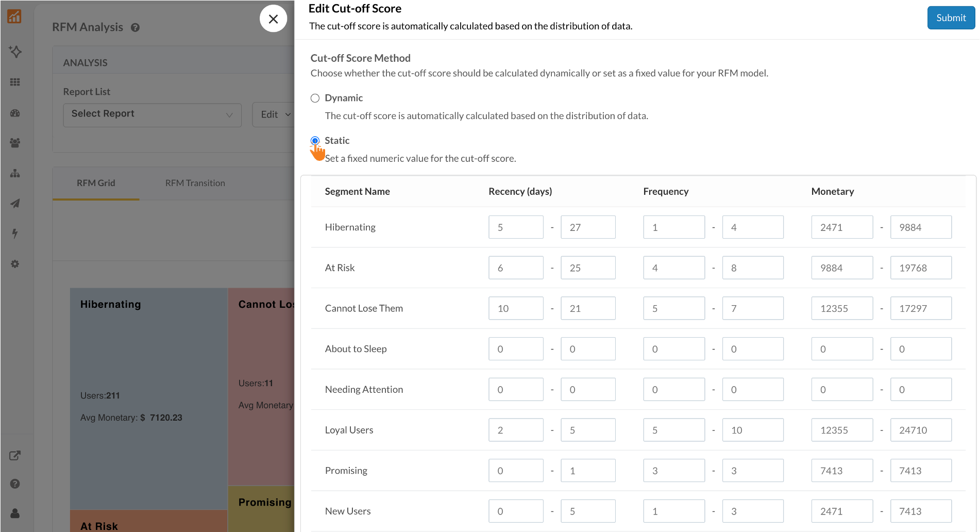The width and height of the screenshot is (980, 532).
Task: Select the flows hierarchy icon in sidebar
Action: [x=15, y=173]
